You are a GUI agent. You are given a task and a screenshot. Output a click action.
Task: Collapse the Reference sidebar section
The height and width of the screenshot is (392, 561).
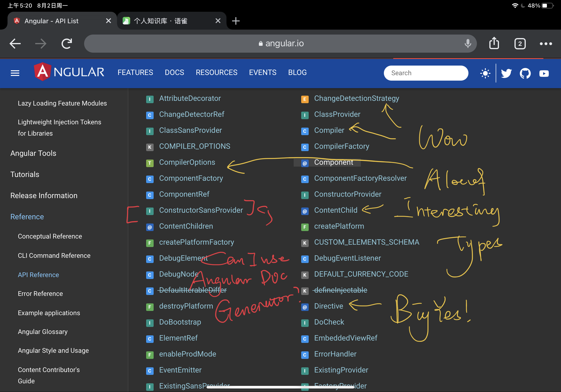(x=27, y=216)
